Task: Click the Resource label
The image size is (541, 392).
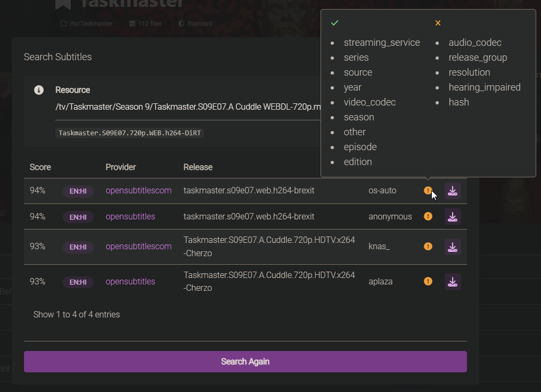Action: click(72, 90)
